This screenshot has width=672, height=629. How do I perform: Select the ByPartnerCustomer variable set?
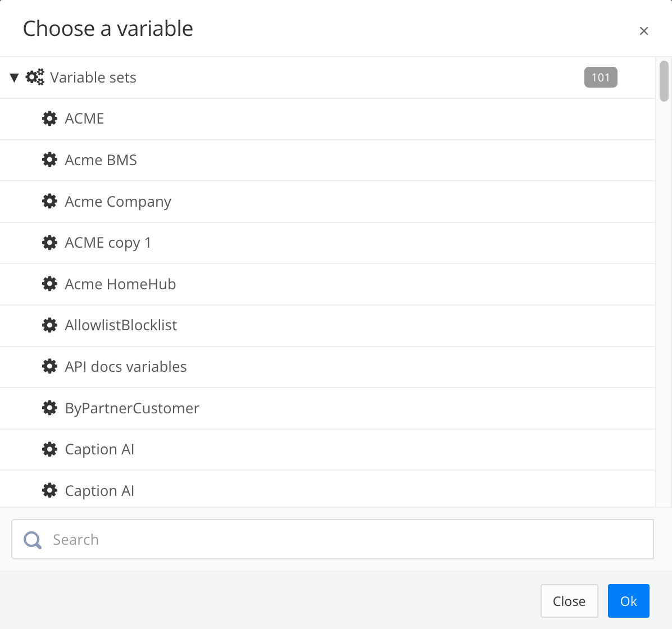click(132, 408)
